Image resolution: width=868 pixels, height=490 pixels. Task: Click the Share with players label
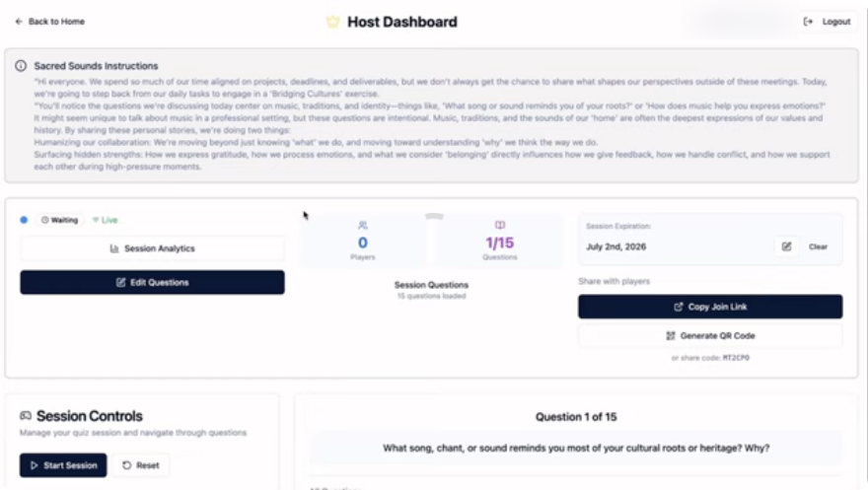614,282
